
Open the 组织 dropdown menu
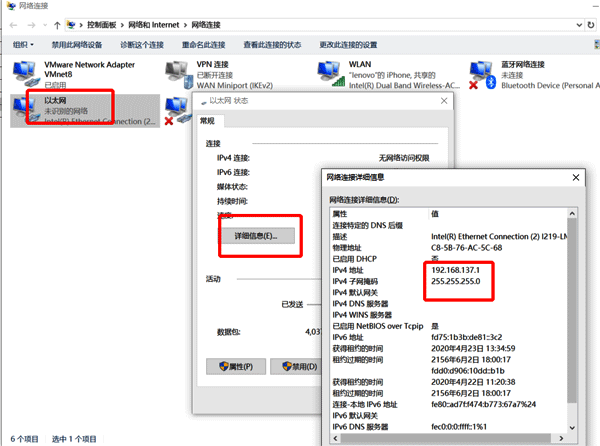pyautogui.click(x=24, y=45)
